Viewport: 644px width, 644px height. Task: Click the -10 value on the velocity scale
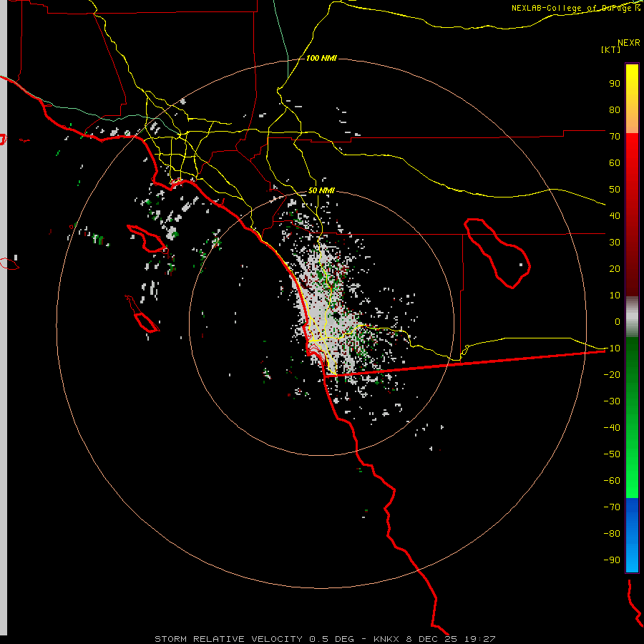pyautogui.click(x=612, y=348)
